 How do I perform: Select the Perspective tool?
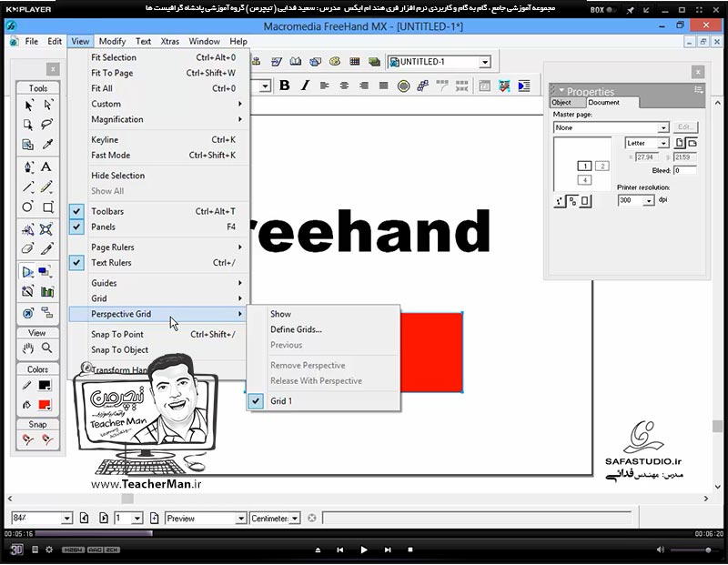(28, 272)
